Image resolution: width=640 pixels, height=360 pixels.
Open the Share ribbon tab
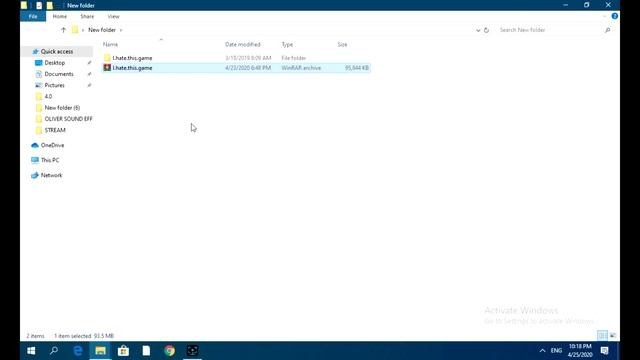pyautogui.click(x=87, y=16)
